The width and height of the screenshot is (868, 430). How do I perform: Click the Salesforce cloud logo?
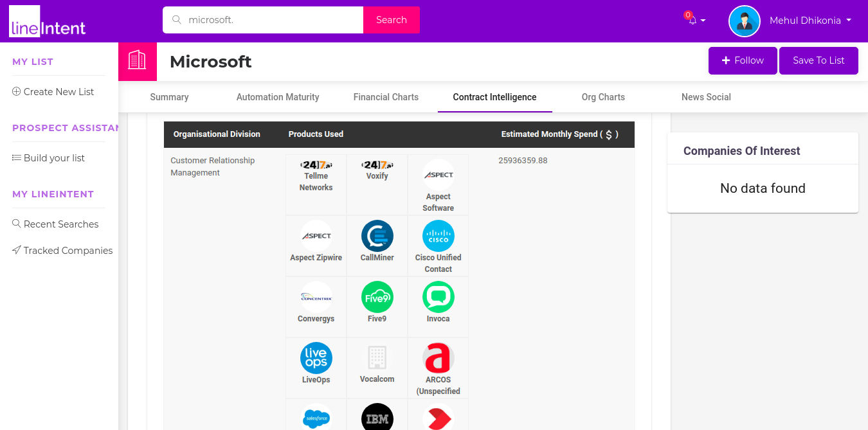click(x=316, y=418)
